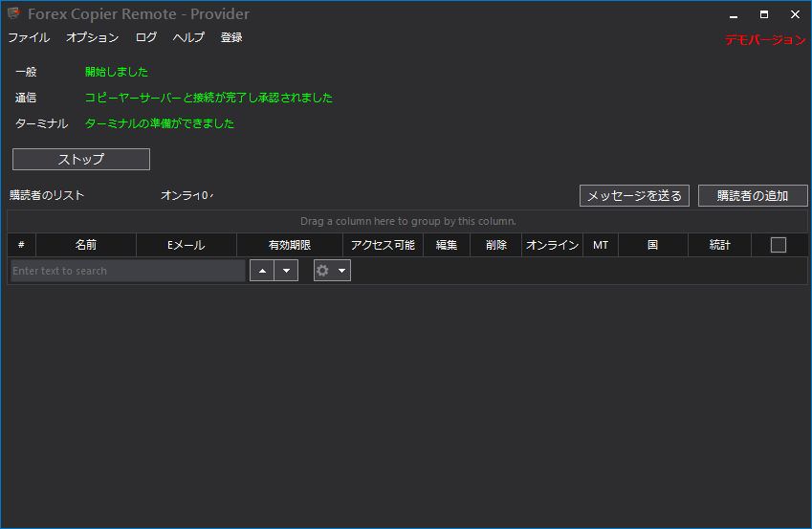Sort by the Eメール column header

[x=187, y=245]
